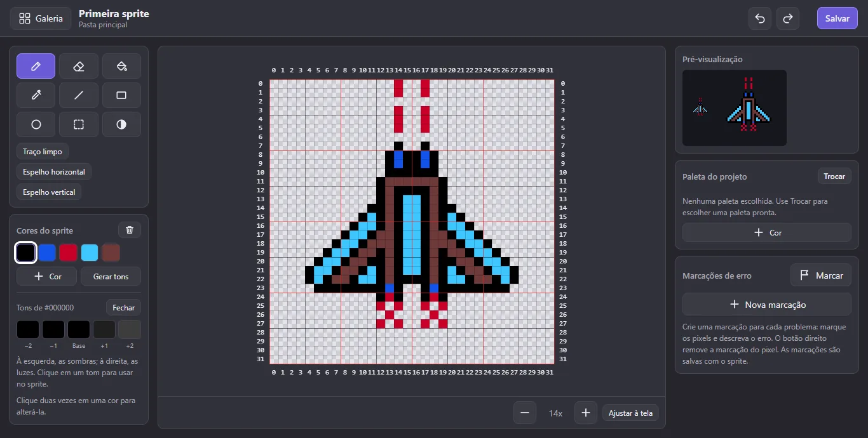This screenshot has height=438, width=868.
Task: Delete sprite colors with trash icon
Action: (x=130, y=230)
